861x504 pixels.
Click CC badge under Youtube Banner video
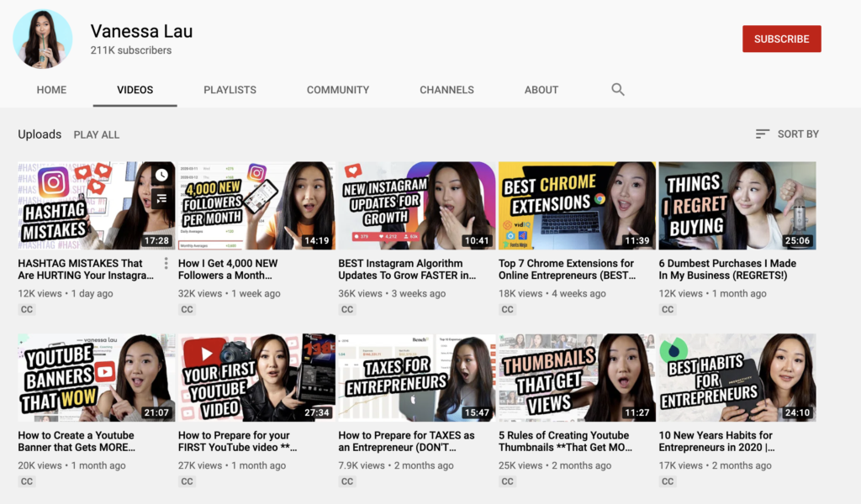pos(26,481)
